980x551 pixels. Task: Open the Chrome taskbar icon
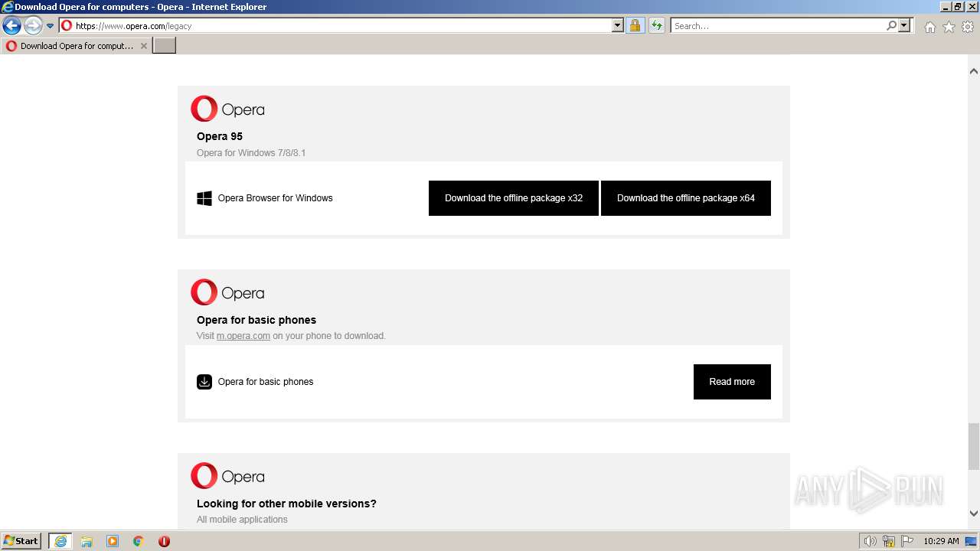(x=139, y=541)
